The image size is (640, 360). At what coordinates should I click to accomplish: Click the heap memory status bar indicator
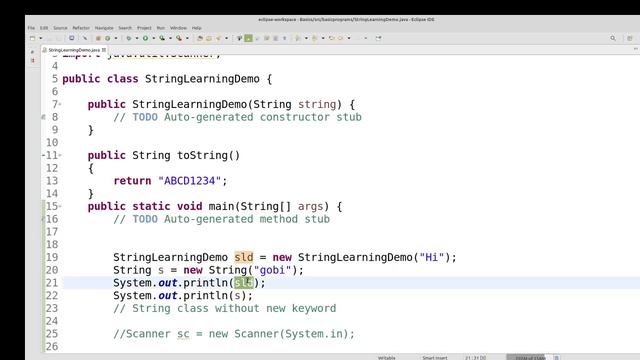pos(529,358)
